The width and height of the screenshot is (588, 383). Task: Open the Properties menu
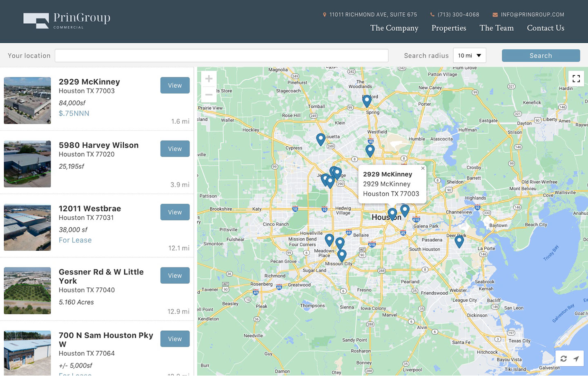tap(448, 28)
